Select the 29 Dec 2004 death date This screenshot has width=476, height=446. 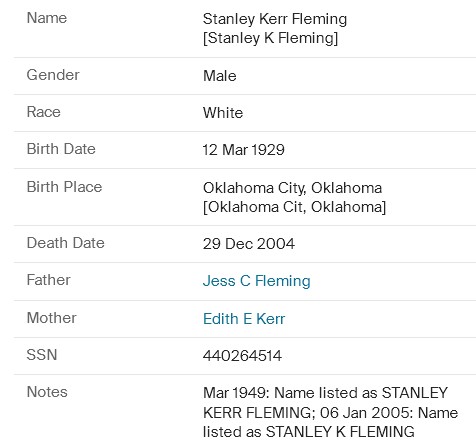249,244
